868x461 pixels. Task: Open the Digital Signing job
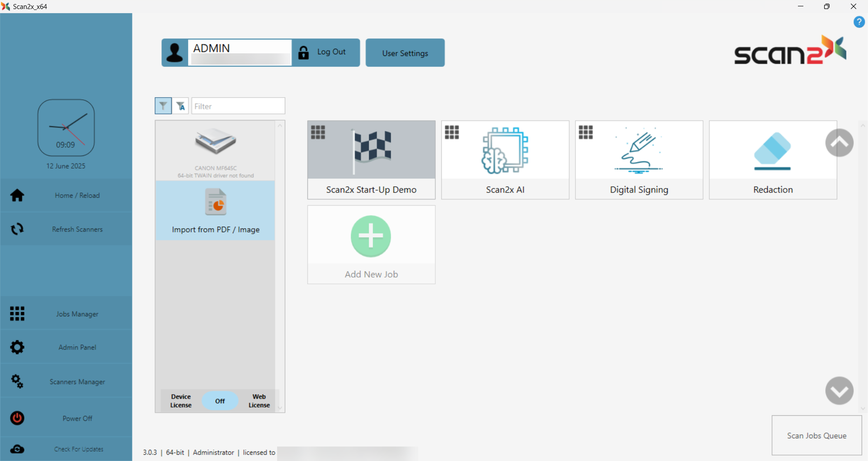pos(639,160)
